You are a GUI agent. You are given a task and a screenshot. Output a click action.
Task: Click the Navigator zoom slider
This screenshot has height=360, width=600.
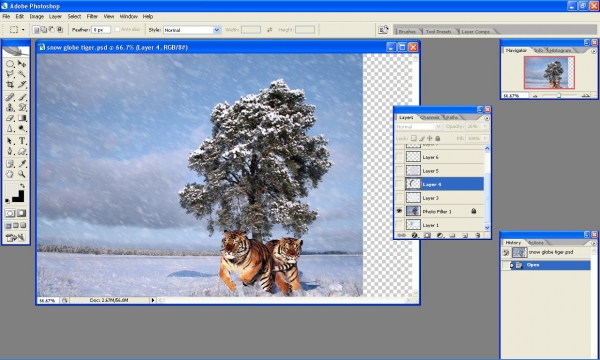[x=559, y=96]
